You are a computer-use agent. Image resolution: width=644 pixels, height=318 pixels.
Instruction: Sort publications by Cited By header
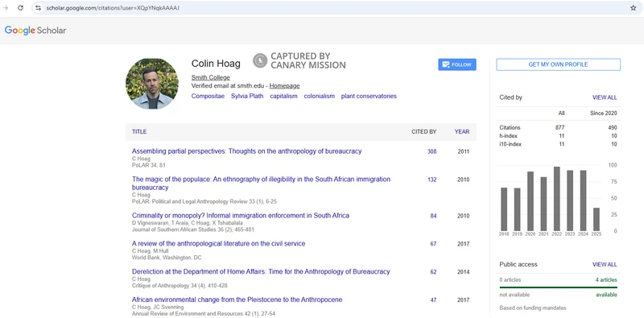[x=424, y=132]
